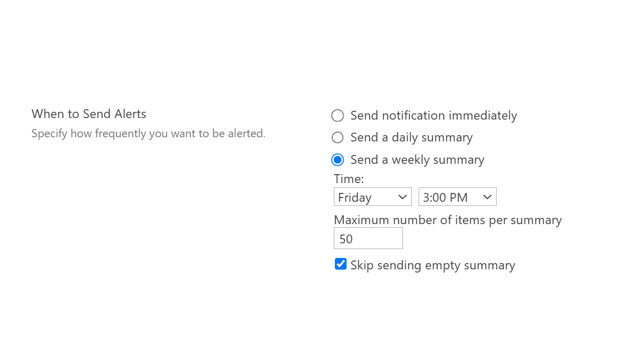The width and height of the screenshot is (624, 364).
Task: Click the "Time:" label
Action: (x=349, y=179)
